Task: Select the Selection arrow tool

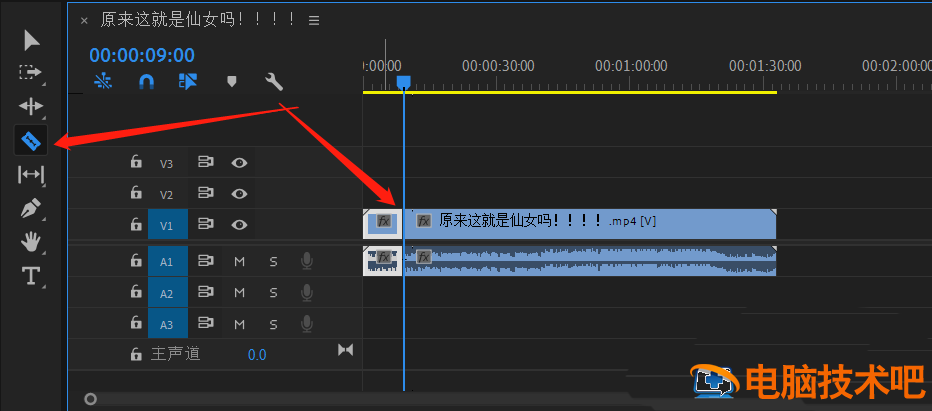Action: (x=31, y=40)
